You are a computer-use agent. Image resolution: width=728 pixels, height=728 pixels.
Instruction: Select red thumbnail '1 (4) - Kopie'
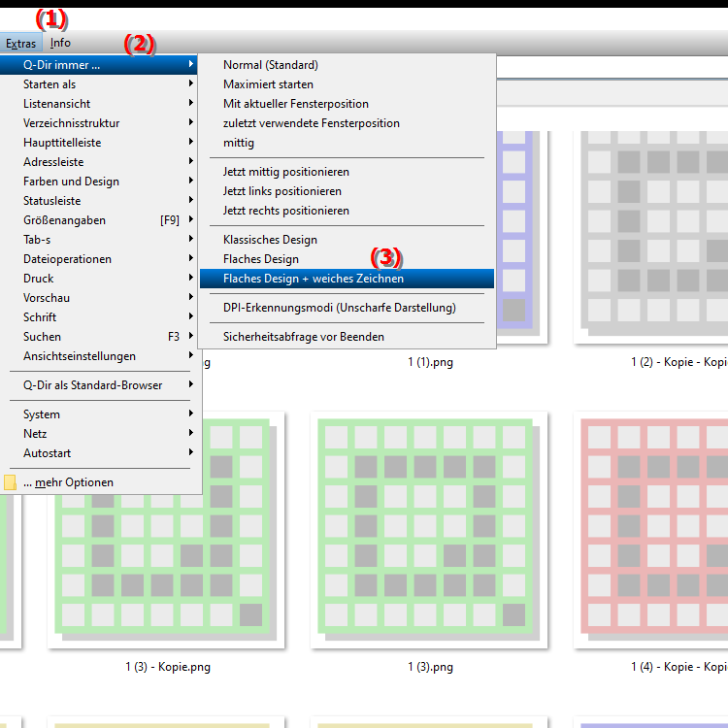651,530
